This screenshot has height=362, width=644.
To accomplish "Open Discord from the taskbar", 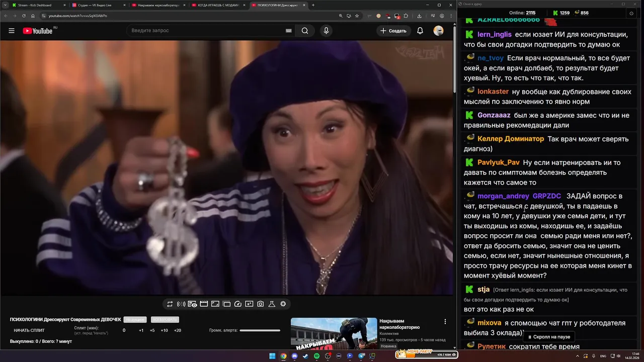I will 294,356.
